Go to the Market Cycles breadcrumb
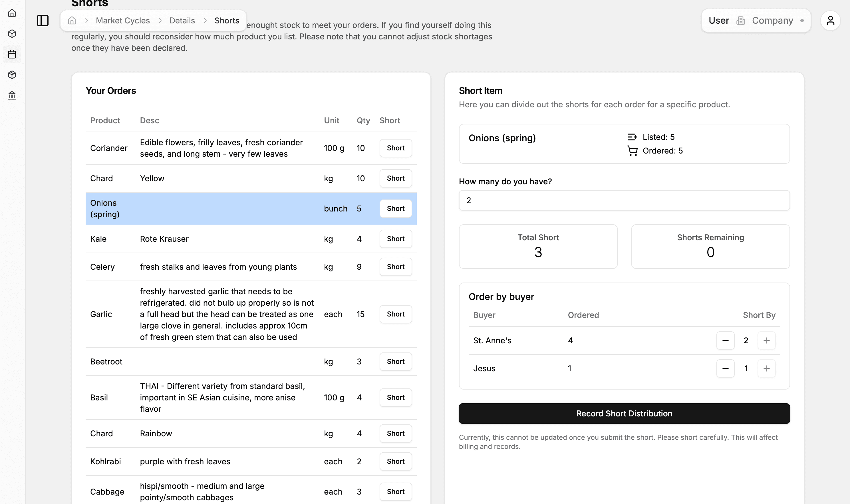 click(x=123, y=20)
